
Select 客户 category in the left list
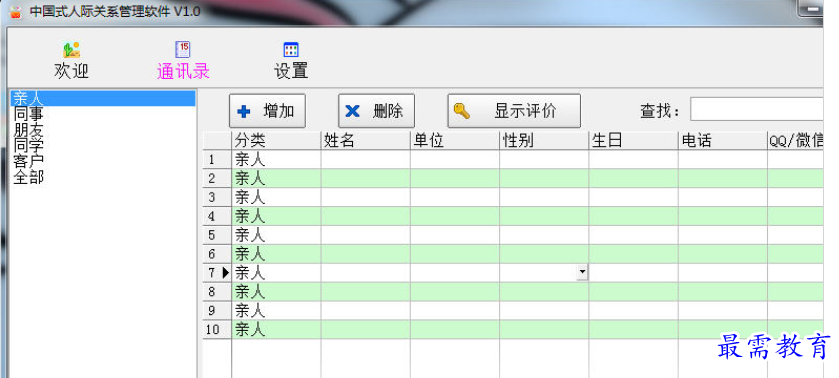(103, 161)
